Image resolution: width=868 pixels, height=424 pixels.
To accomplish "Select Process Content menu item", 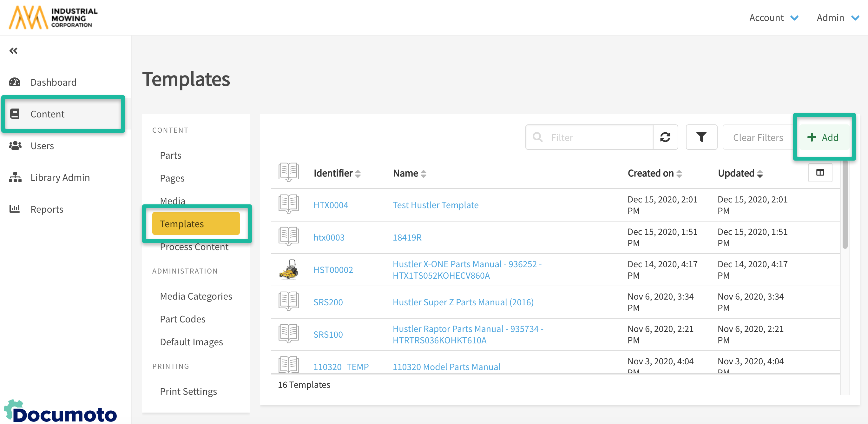I will [194, 247].
